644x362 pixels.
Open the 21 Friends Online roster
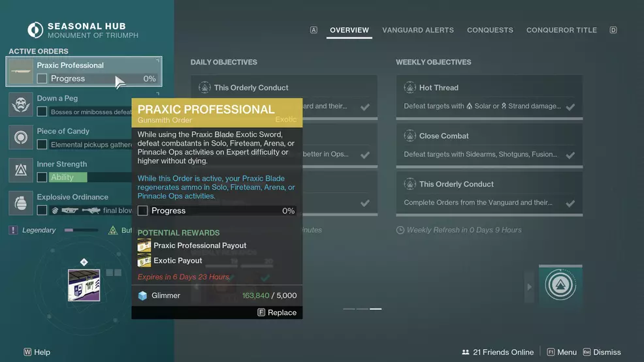point(498,352)
